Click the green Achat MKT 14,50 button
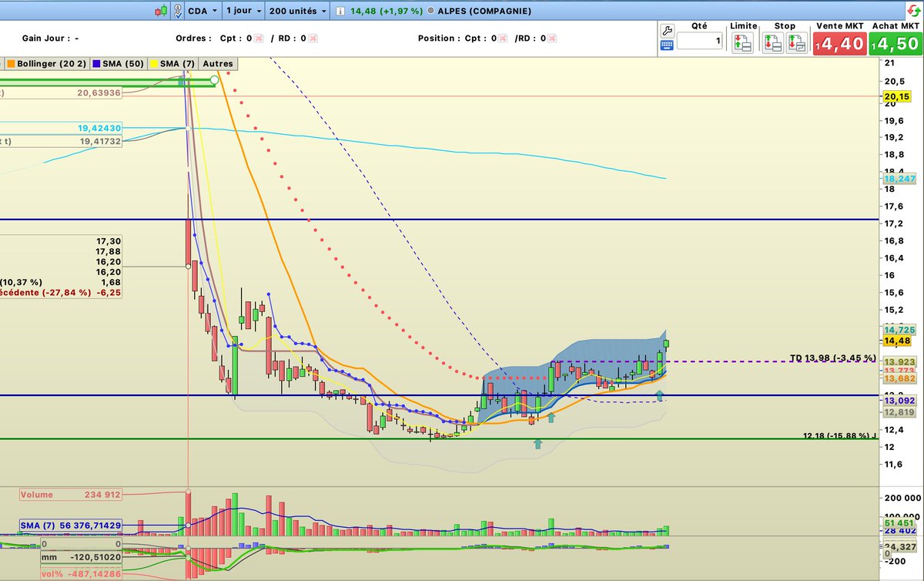Screen dimensions: 924x581 (895, 43)
